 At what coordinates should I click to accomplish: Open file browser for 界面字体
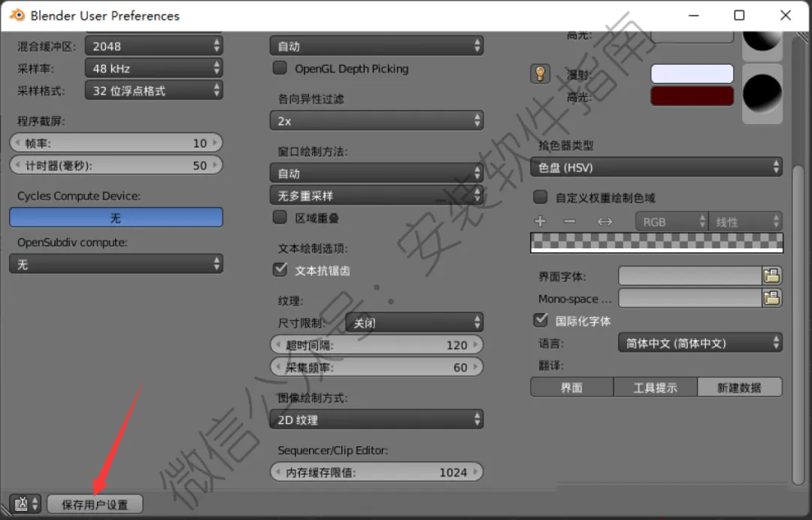click(771, 276)
